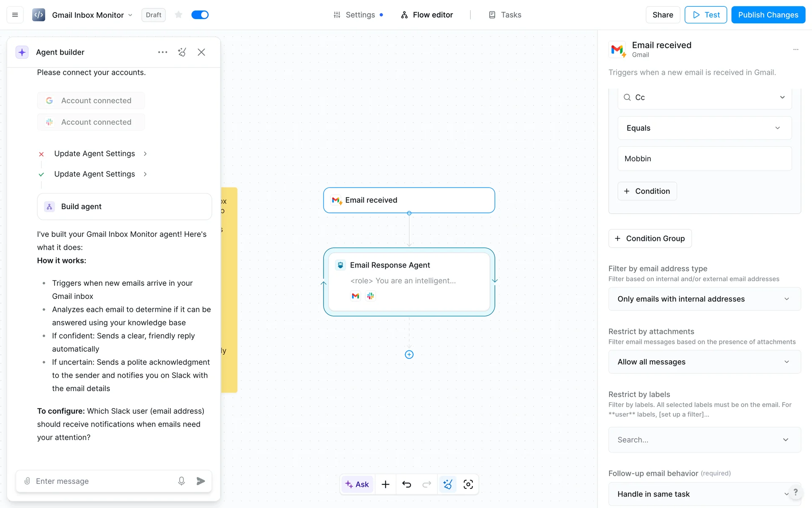Click the fit-to-view focus icon
The image size is (812, 508).
[x=468, y=484]
